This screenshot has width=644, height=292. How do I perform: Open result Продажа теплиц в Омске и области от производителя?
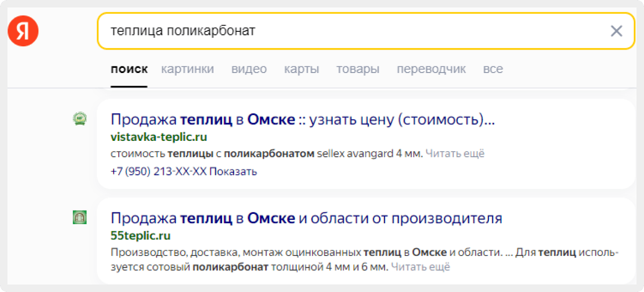click(307, 218)
